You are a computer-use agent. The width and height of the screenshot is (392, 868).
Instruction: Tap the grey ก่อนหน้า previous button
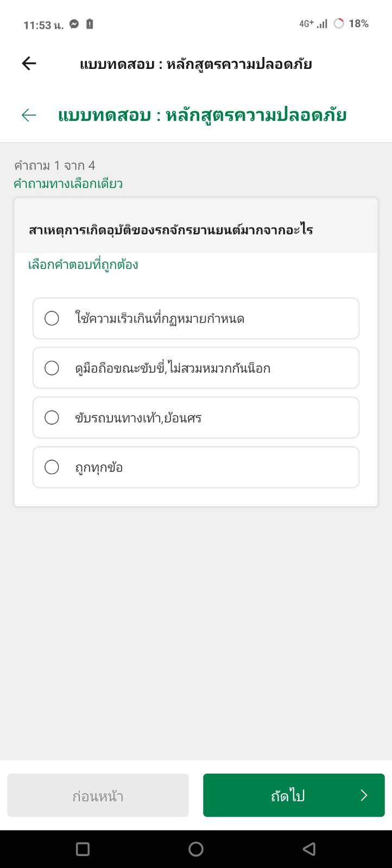pyautogui.click(x=98, y=795)
